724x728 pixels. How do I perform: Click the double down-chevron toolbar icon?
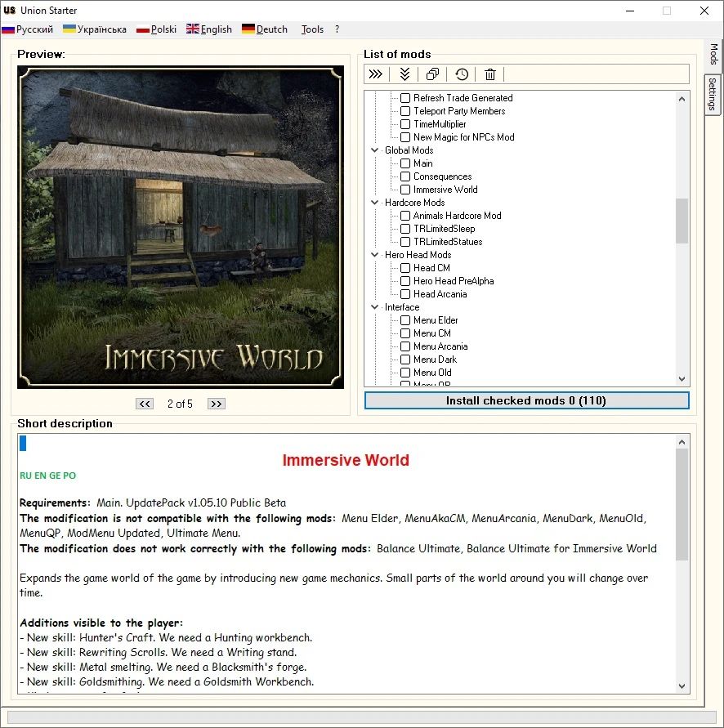click(404, 74)
